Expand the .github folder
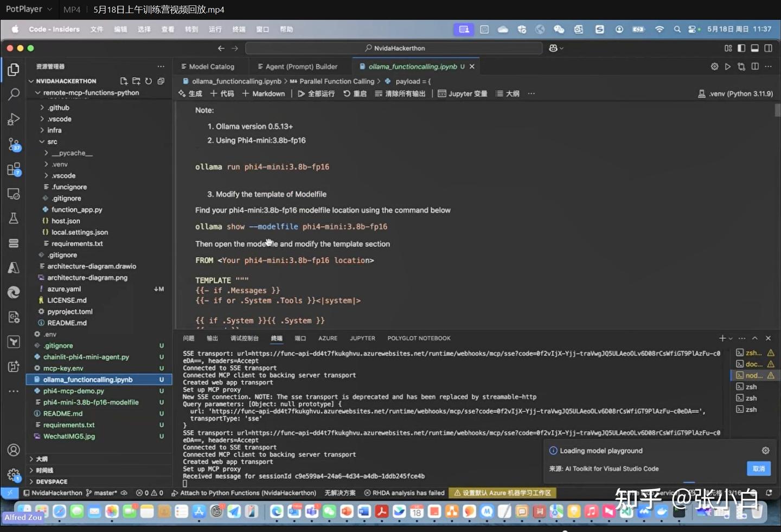781x532 pixels. click(59, 107)
